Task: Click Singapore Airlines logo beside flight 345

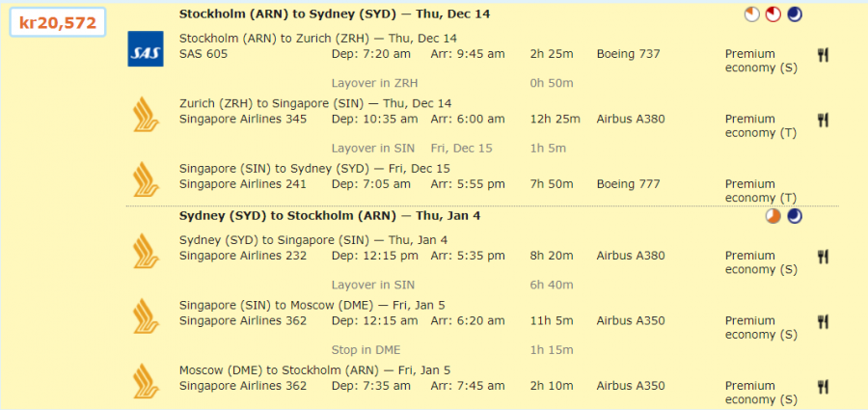Action: point(145,115)
